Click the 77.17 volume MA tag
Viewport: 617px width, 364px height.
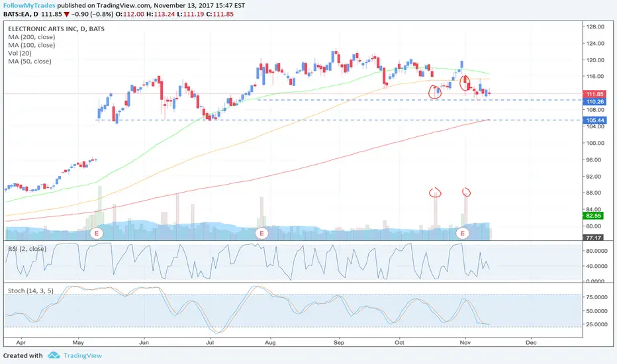point(593,238)
